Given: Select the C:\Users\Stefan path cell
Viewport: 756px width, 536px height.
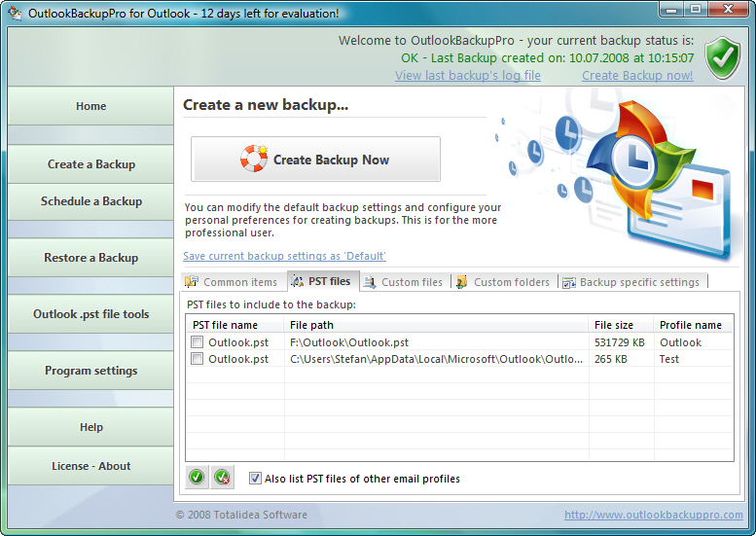Looking at the screenshot, I should [436, 359].
